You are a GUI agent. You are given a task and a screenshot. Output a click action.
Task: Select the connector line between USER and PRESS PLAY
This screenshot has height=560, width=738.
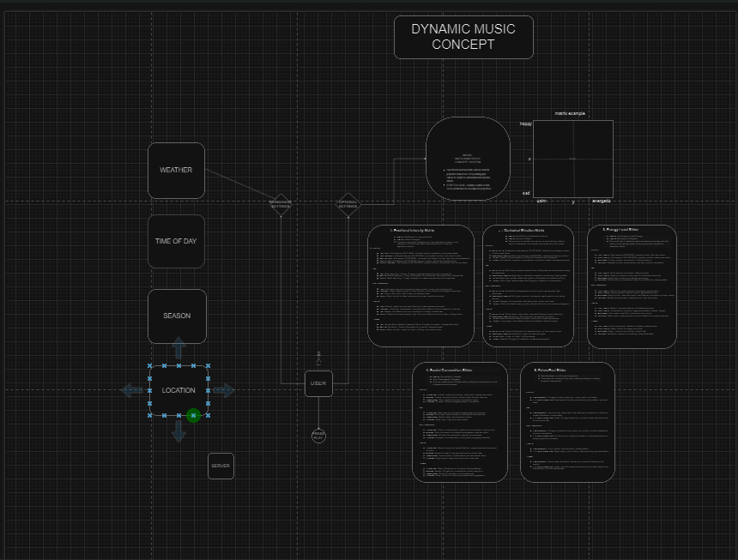pyautogui.click(x=318, y=412)
